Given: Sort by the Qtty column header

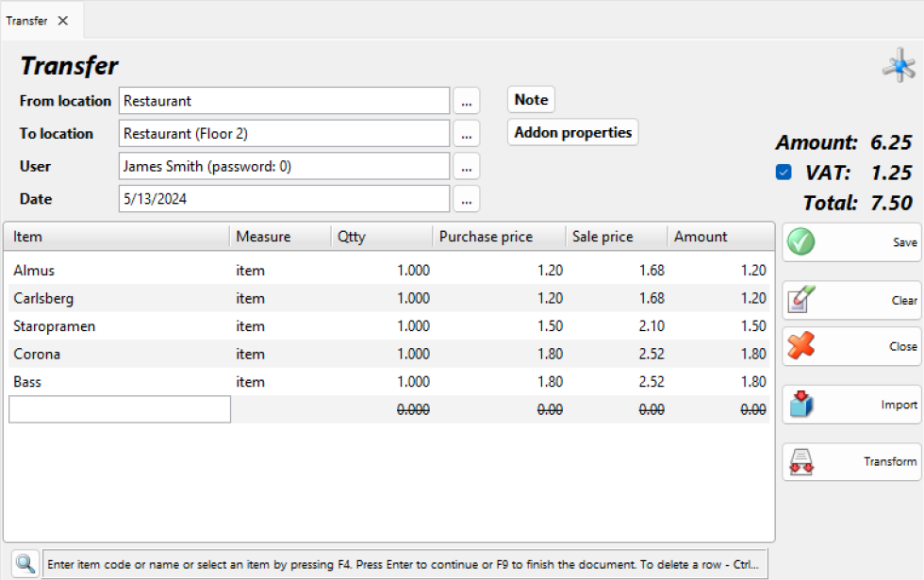Looking at the screenshot, I should pos(381,237).
